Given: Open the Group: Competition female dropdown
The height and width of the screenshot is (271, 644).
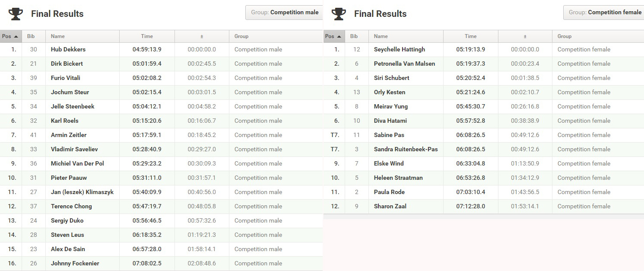Looking at the screenshot, I should [x=604, y=13].
